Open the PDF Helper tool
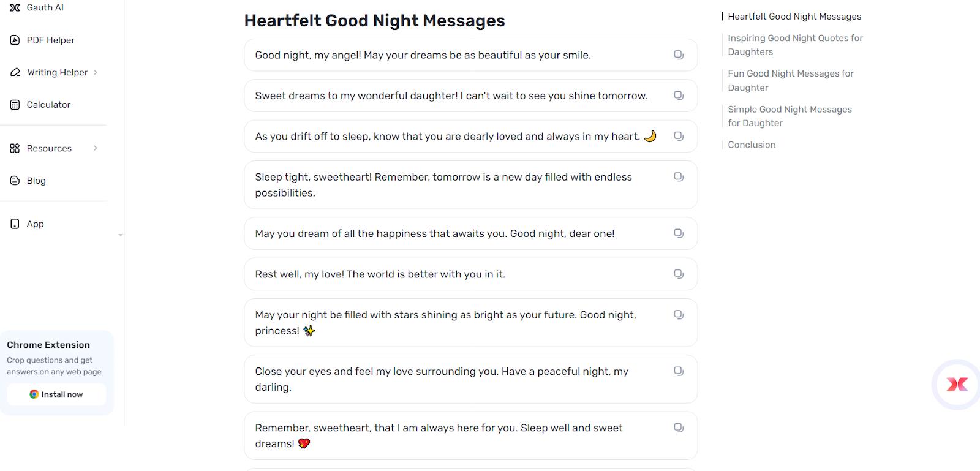This screenshot has width=980, height=471. (x=14, y=40)
